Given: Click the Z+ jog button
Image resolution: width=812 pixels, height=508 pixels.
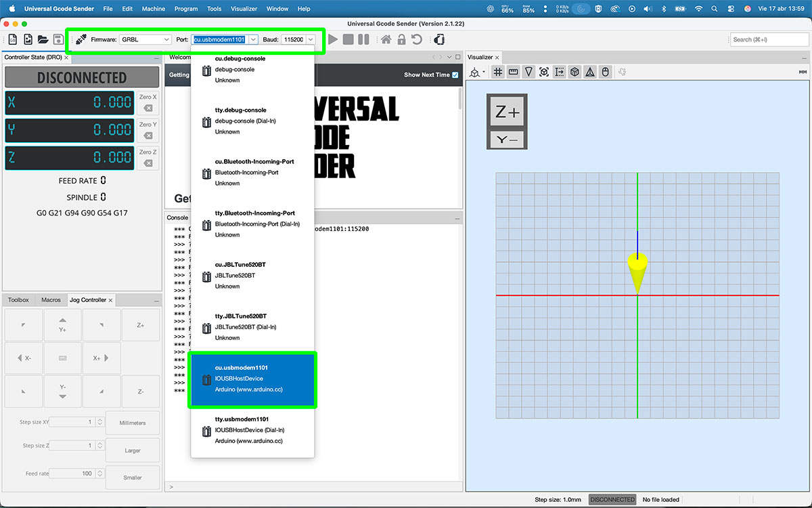Looking at the screenshot, I should (141, 324).
